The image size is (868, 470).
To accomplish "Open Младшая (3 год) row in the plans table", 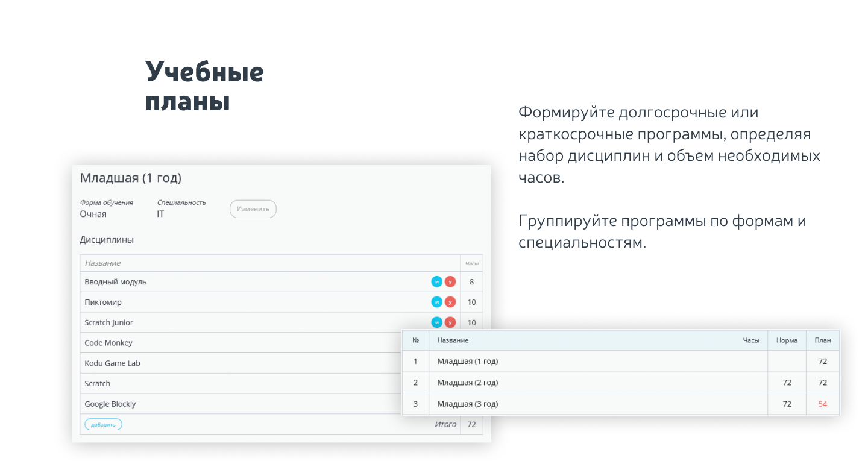I will click(621, 404).
